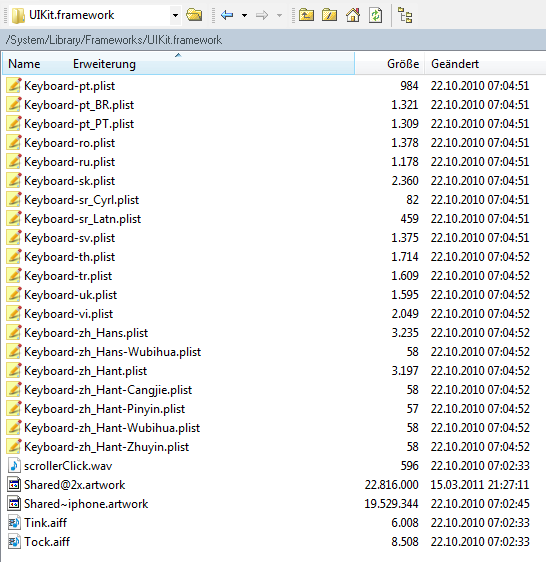Click the file icon of Shared~iphone.artwork

(x=14, y=504)
